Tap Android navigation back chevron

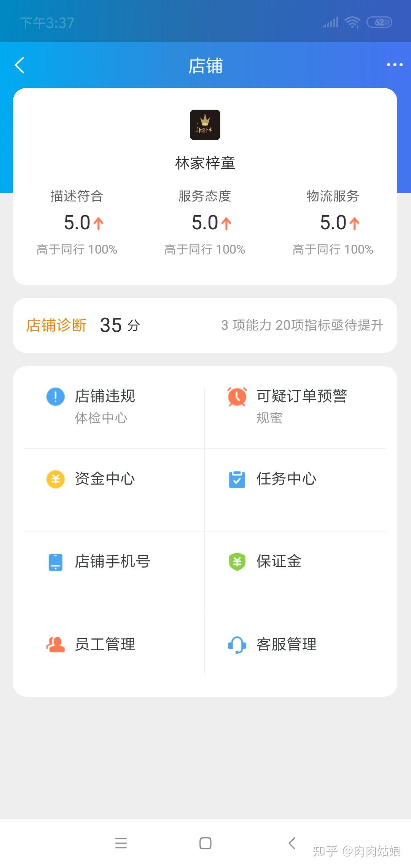tap(292, 843)
